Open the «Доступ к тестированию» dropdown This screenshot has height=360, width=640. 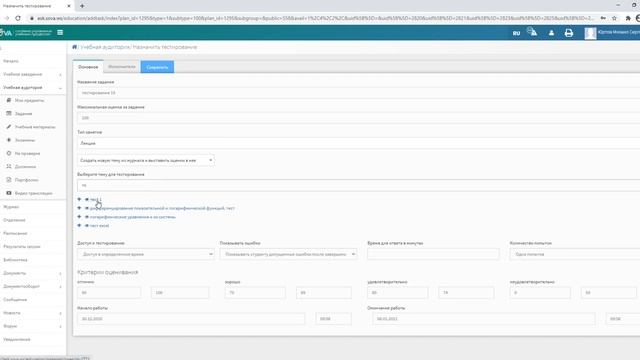(146, 254)
